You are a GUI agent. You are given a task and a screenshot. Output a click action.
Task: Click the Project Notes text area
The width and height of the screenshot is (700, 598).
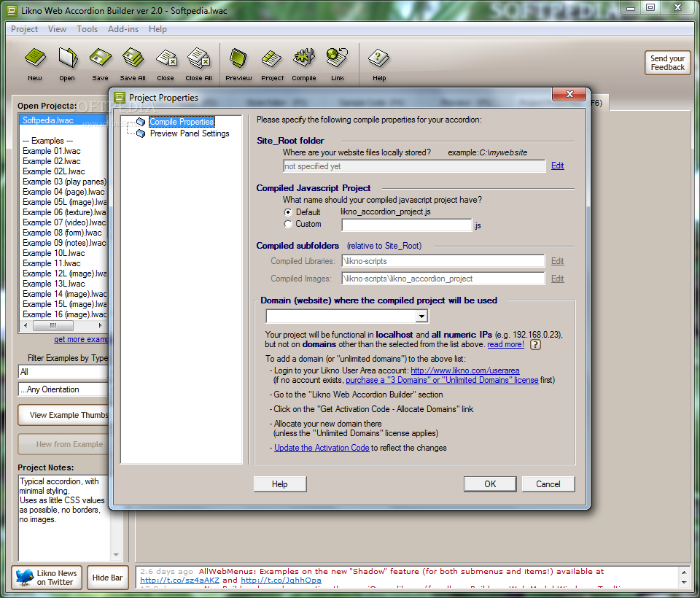[x=64, y=518]
